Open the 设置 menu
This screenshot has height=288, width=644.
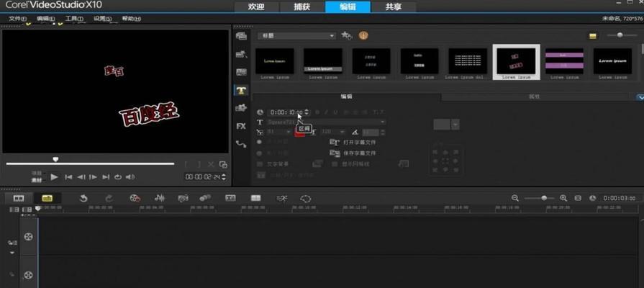(x=103, y=19)
